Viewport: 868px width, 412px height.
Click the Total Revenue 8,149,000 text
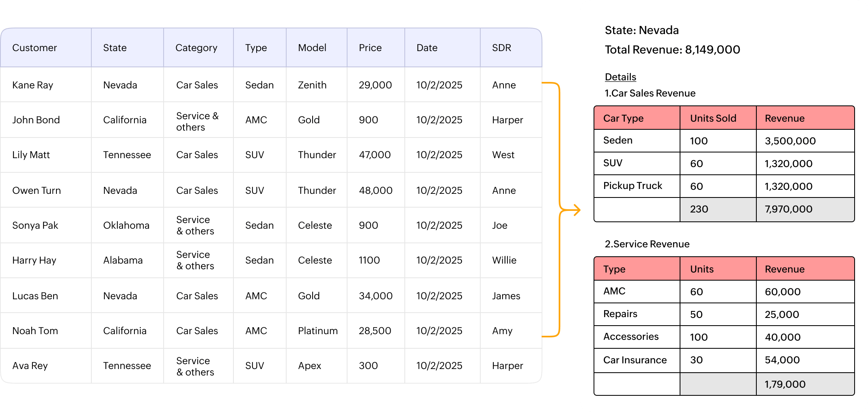coord(672,50)
